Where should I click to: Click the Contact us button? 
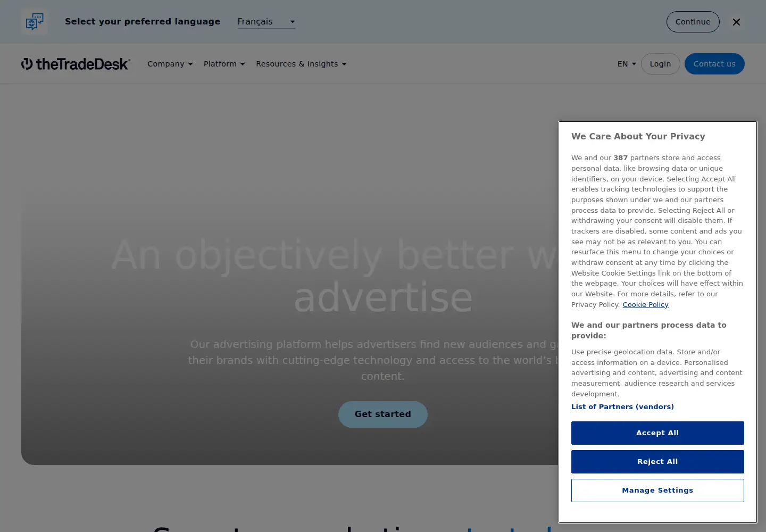point(714,64)
